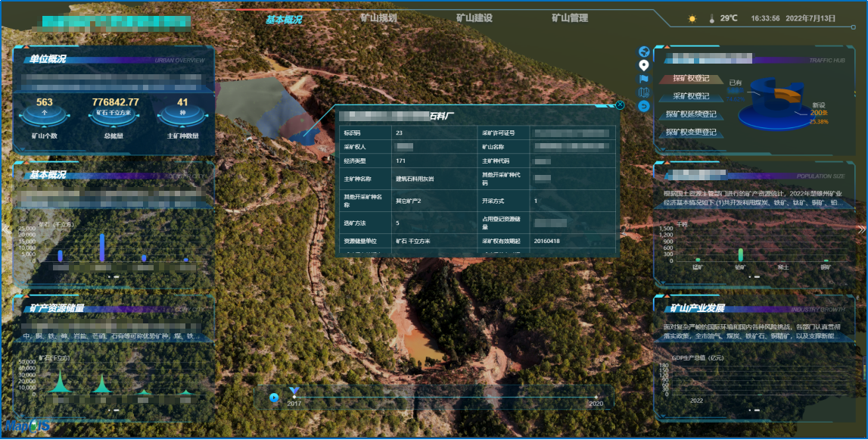The height and width of the screenshot is (440, 868).
Task: Click the flag icon in map toolbar
Action: pos(644,79)
